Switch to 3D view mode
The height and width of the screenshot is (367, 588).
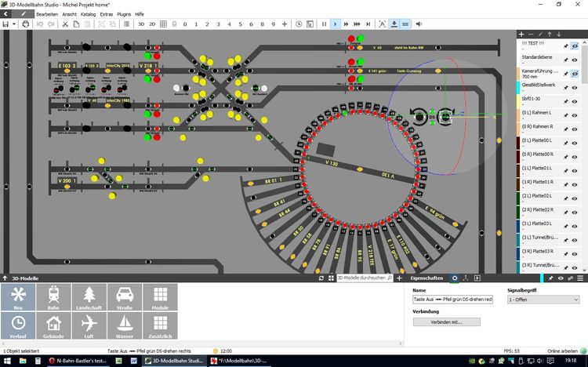click(141, 24)
